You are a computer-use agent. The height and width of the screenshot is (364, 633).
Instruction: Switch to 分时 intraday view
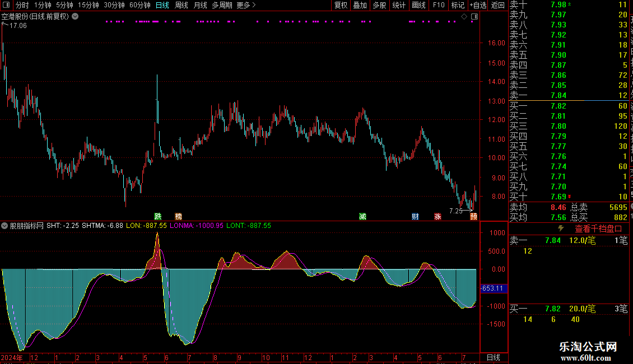(22, 5)
